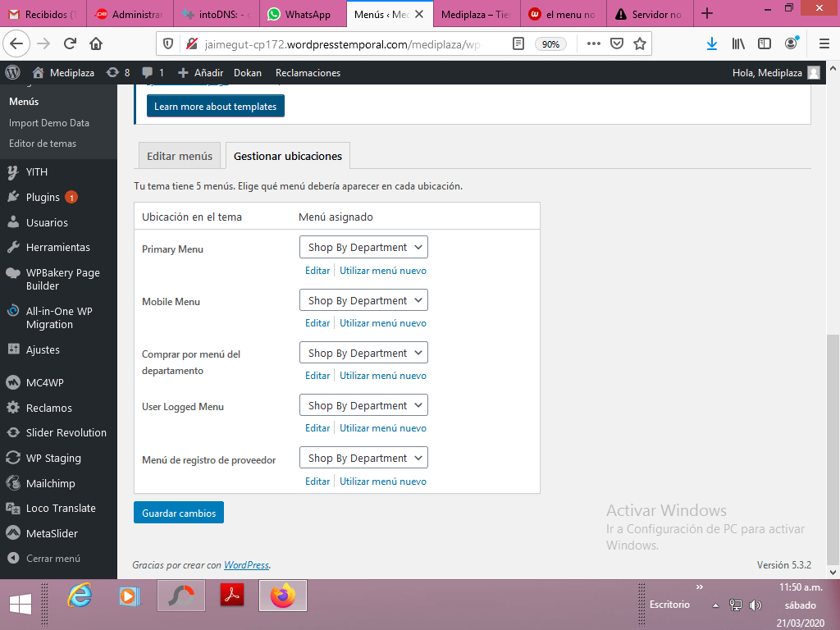840x630 pixels.
Task: Save page to Pocket
Action: (x=617, y=44)
